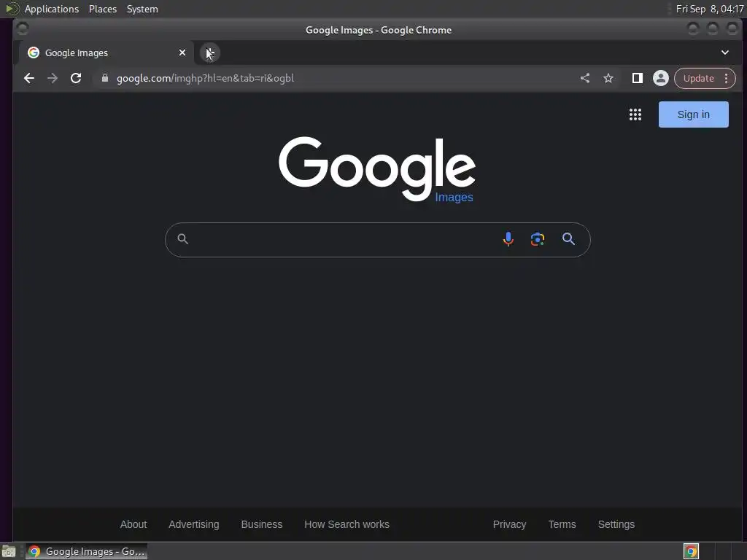Click the Sign in button

693,114
